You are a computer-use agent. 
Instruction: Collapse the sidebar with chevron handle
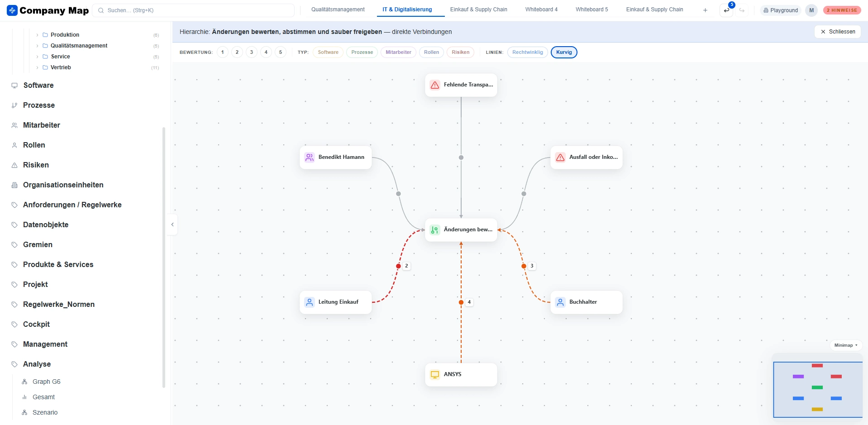point(172,224)
